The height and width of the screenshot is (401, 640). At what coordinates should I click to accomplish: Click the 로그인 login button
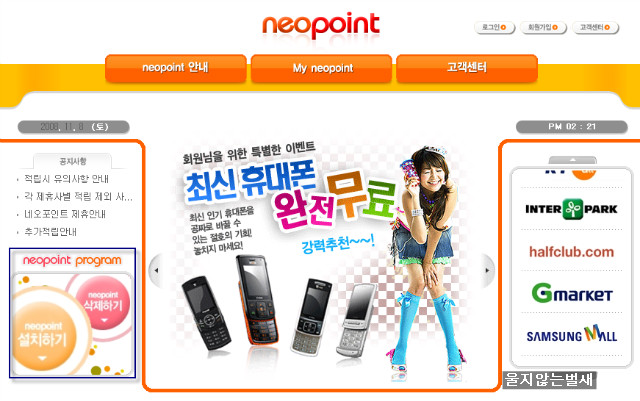click(x=494, y=27)
